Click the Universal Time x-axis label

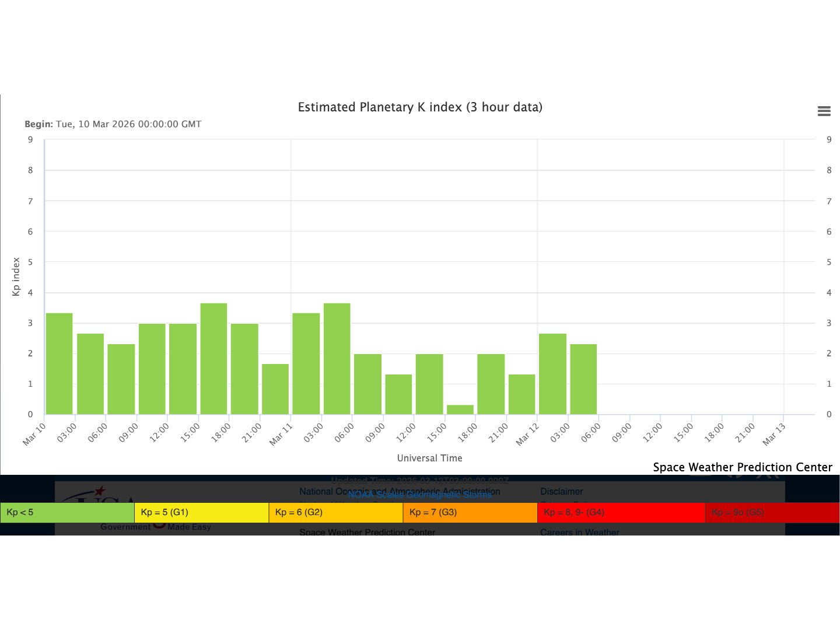pyautogui.click(x=429, y=458)
